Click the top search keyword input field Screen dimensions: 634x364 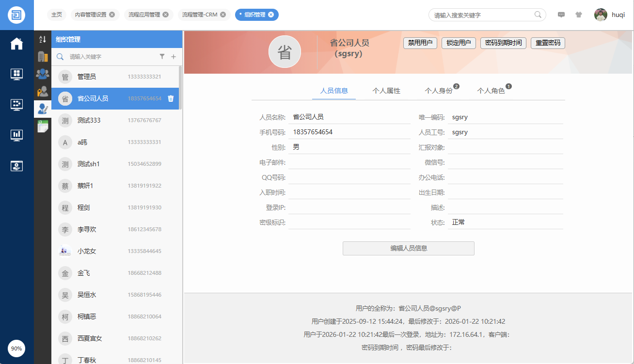[482, 15]
